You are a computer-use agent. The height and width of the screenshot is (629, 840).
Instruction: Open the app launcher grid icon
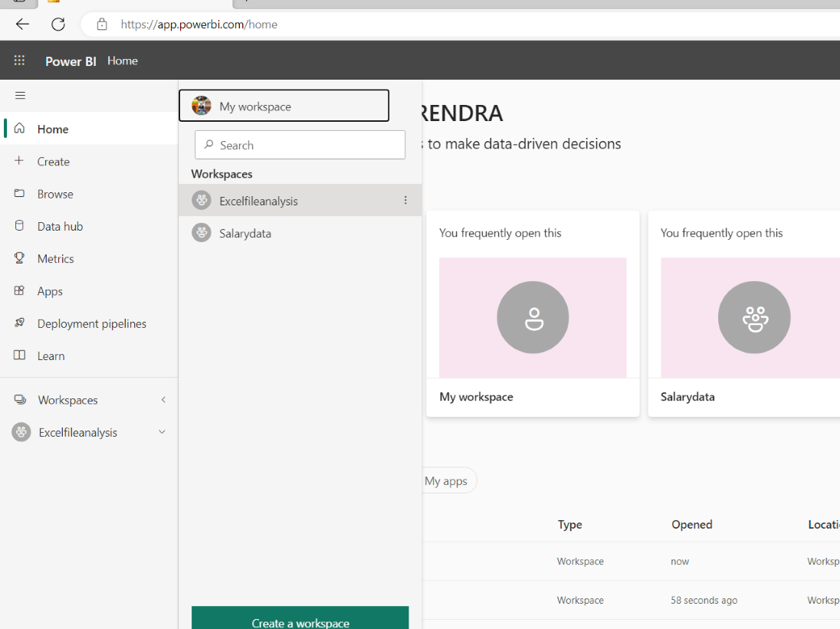pos(19,61)
